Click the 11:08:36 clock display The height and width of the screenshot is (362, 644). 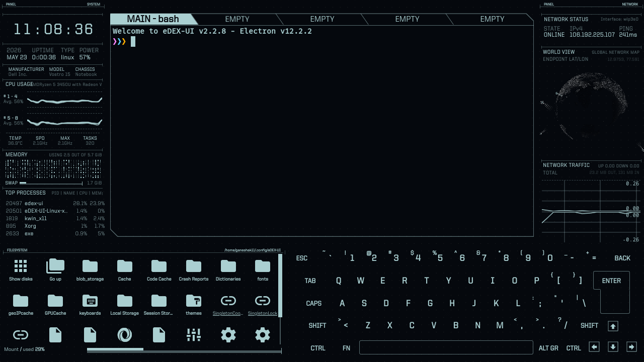(53, 29)
